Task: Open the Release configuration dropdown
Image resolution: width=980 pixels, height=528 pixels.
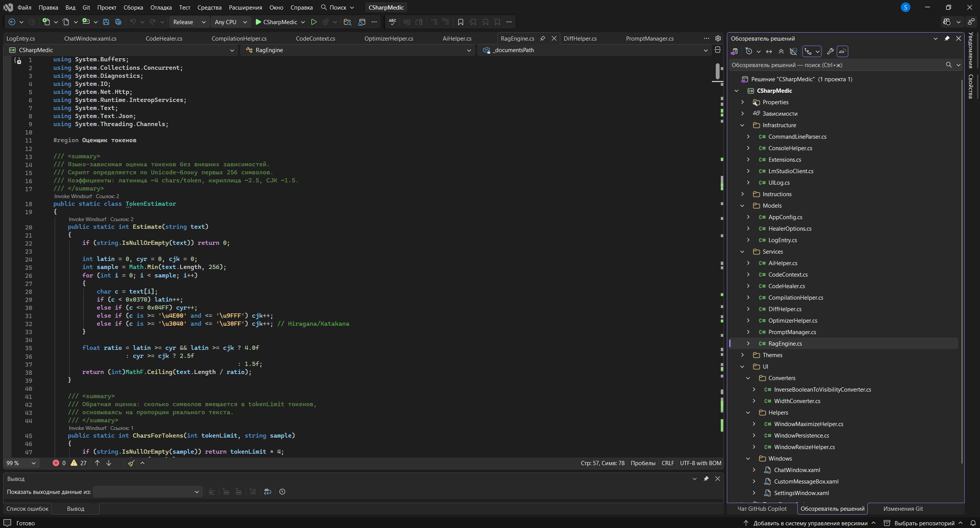Action: [x=189, y=22]
